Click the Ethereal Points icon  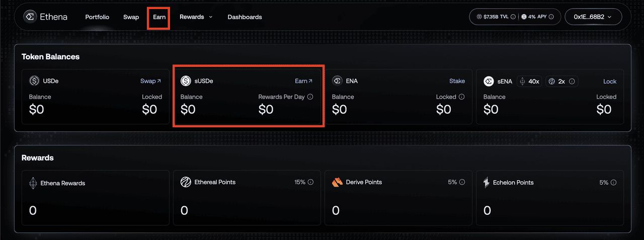click(186, 182)
